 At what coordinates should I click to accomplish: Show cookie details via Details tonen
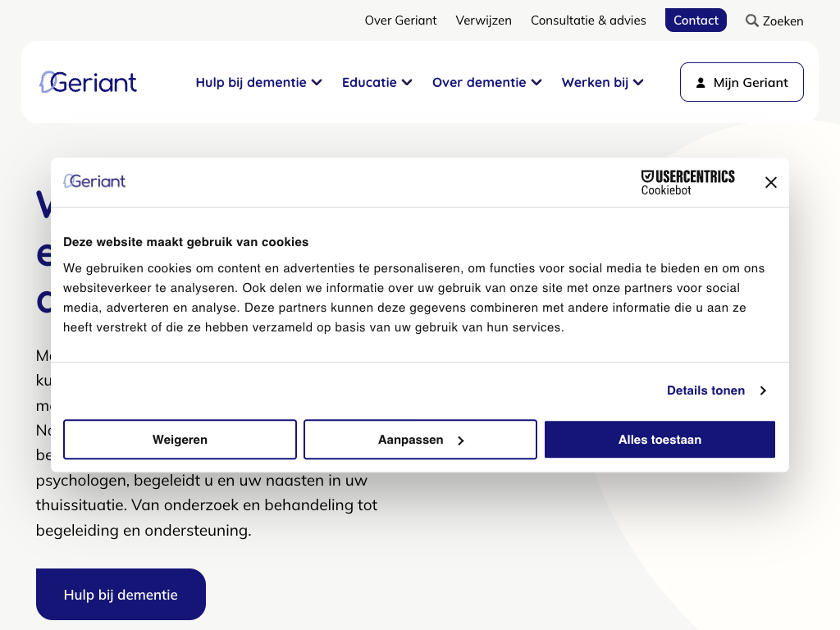coord(705,390)
